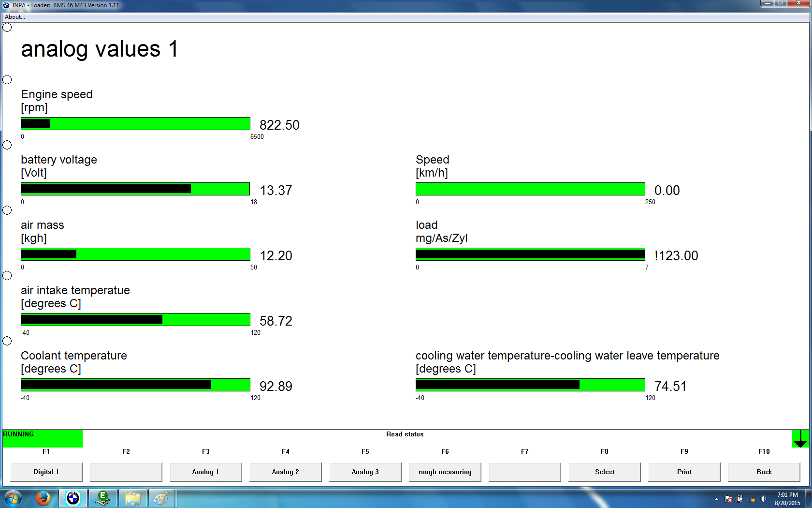Open the About... menu

coord(15,17)
